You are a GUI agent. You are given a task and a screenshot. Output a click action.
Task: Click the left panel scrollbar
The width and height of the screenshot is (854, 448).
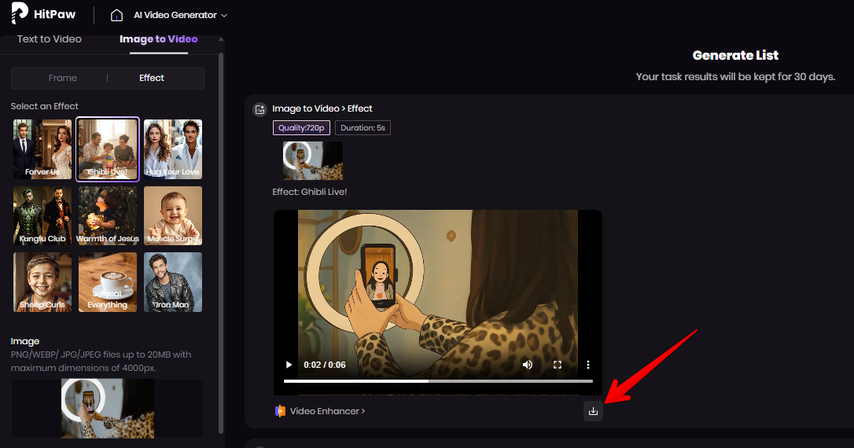(221, 242)
